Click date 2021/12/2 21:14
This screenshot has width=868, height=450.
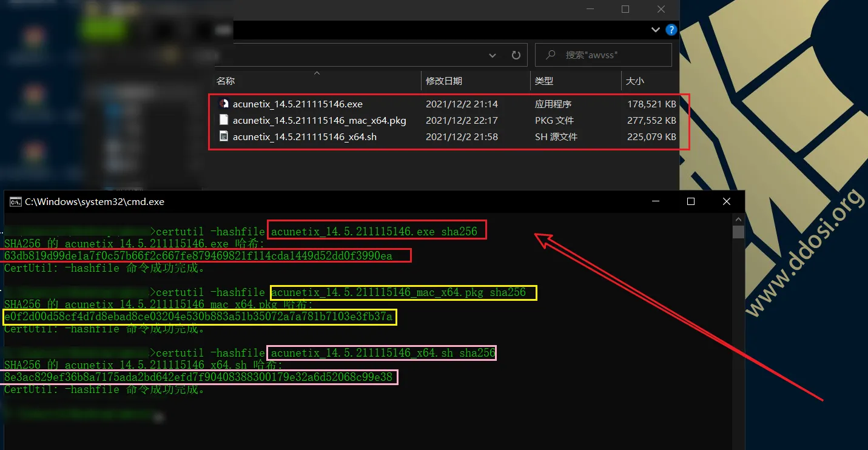[x=462, y=104]
